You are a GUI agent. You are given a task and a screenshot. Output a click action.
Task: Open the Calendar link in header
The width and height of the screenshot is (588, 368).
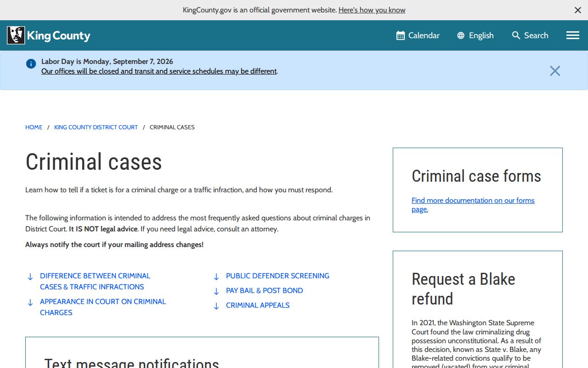418,35
